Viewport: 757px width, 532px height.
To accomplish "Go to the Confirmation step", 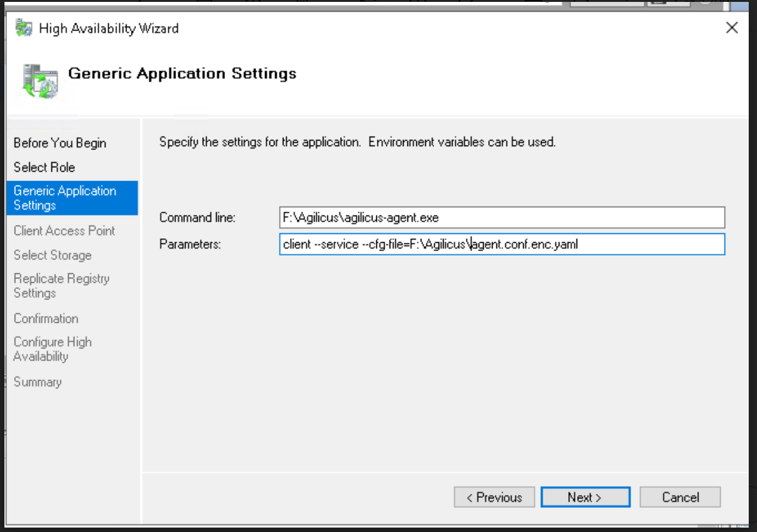I will coord(46,318).
